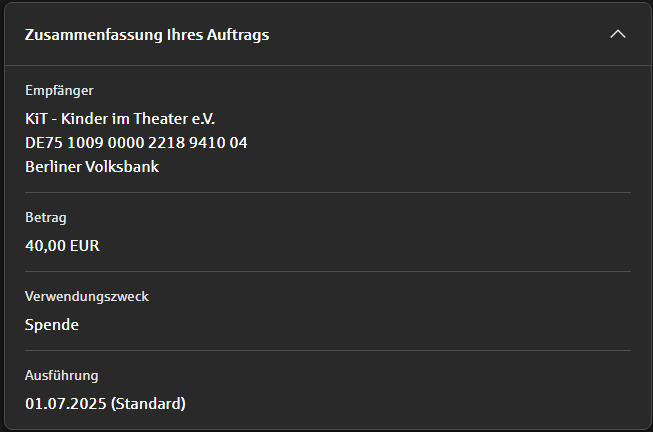Click the divider line below '40,00 EUR'
Image resolution: width=653 pixels, height=432 pixels.
[327, 271]
